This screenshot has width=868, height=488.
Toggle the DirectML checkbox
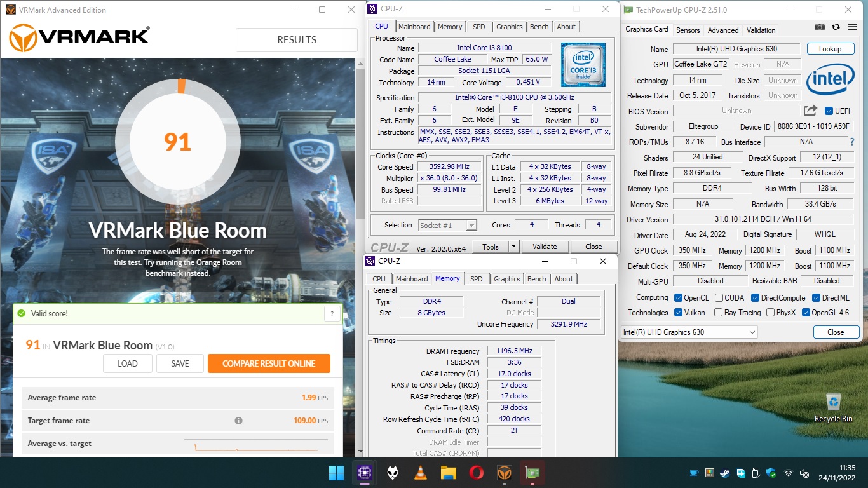pos(816,298)
